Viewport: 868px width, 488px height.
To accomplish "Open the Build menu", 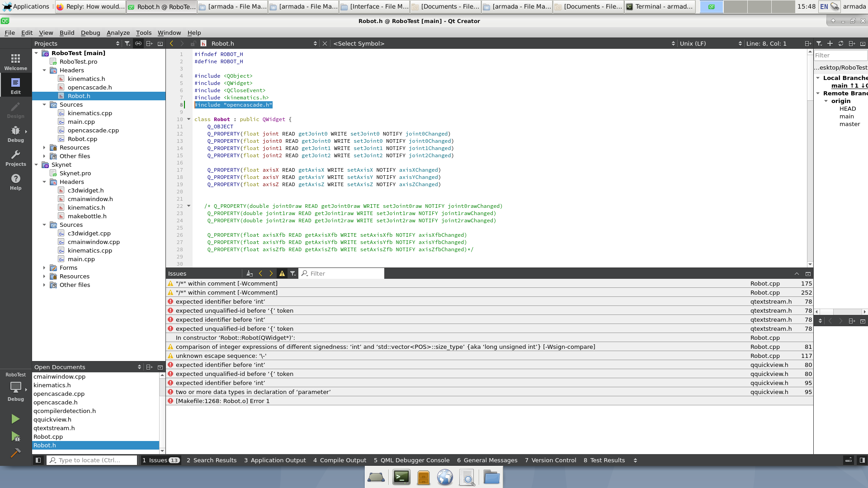I will 67,33.
